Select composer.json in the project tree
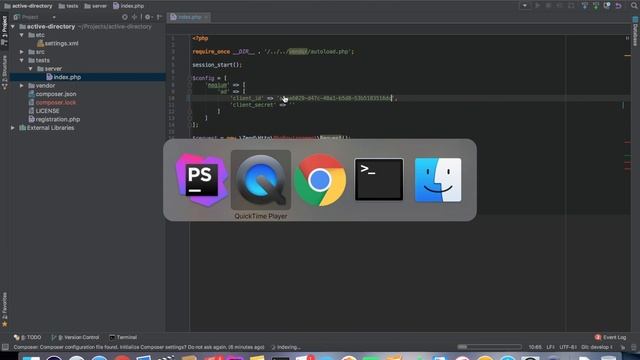640x360 pixels. pos(52,94)
